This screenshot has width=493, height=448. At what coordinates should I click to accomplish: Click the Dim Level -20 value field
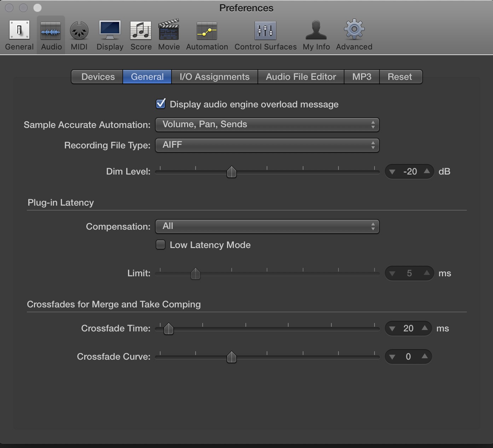pyautogui.click(x=410, y=172)
